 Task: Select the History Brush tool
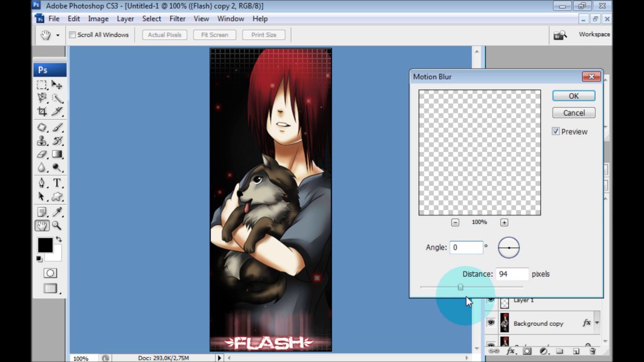tap(57, 141)
